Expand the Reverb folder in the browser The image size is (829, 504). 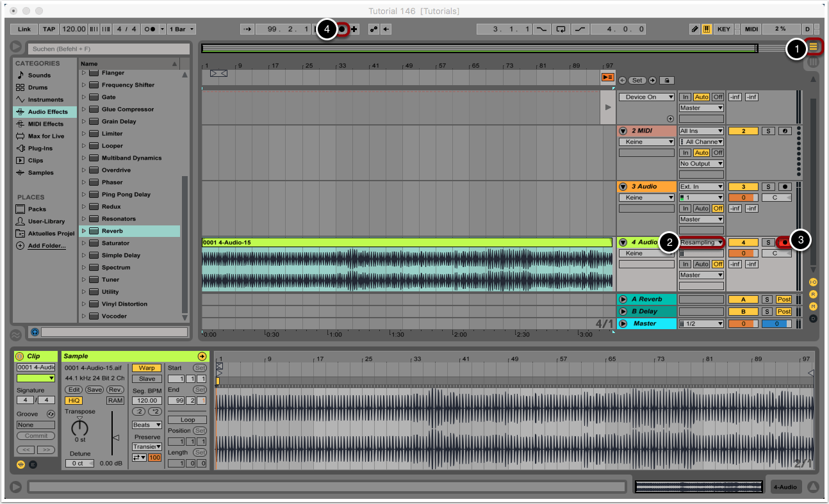(83, 231)
